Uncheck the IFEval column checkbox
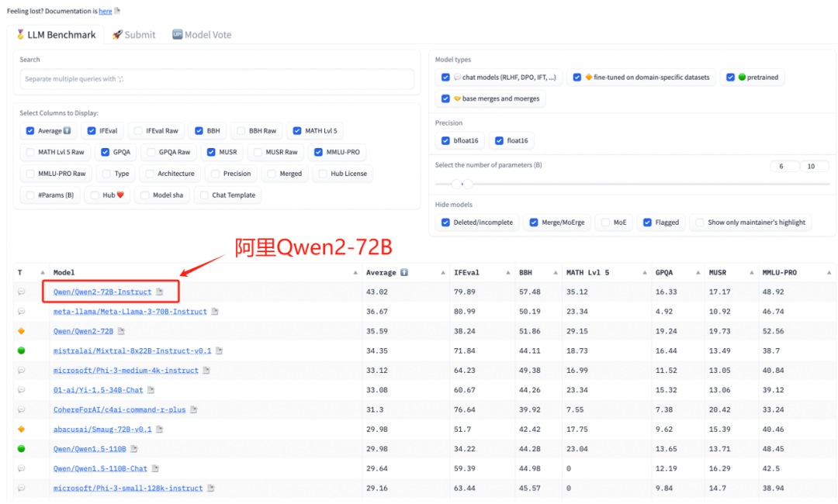Viewport: 838px width, 504px height. pyautogui.click(x=92, y=131)
